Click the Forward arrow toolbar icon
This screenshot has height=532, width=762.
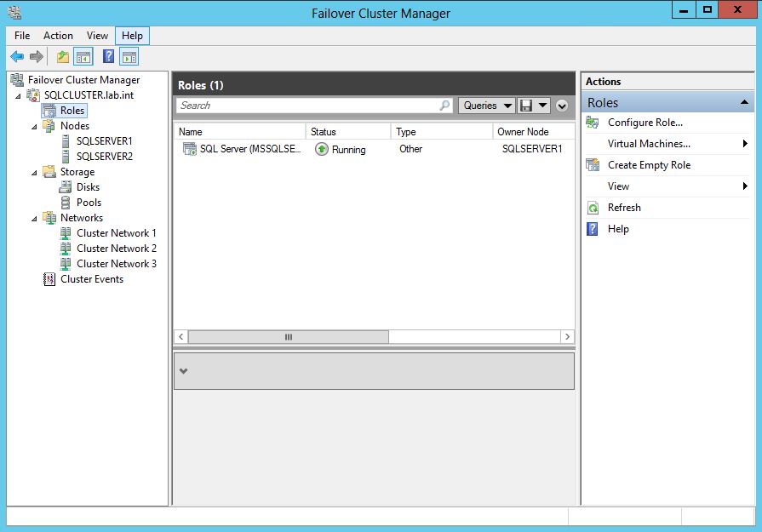click(x=37, y=57)
